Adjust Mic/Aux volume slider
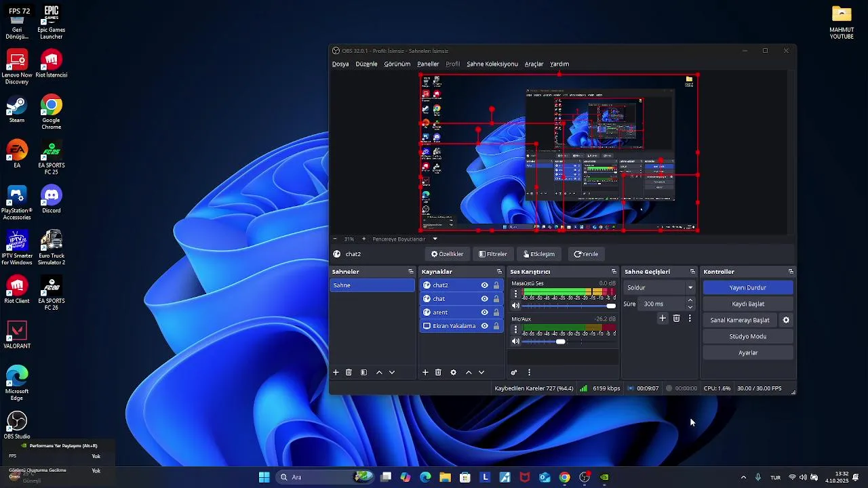 tap(569, 342)
